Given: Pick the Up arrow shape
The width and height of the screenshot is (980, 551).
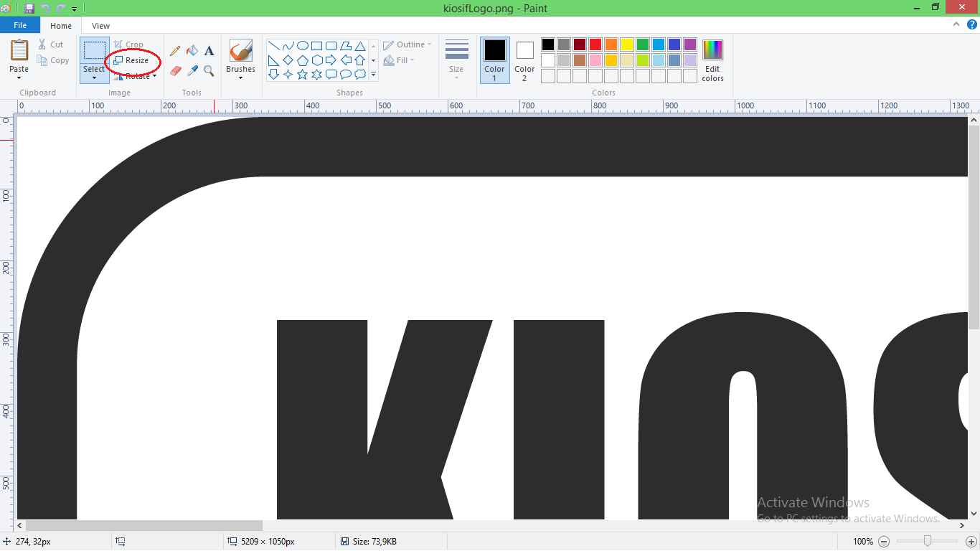Looking at the screenshot, I should [359, 60].
